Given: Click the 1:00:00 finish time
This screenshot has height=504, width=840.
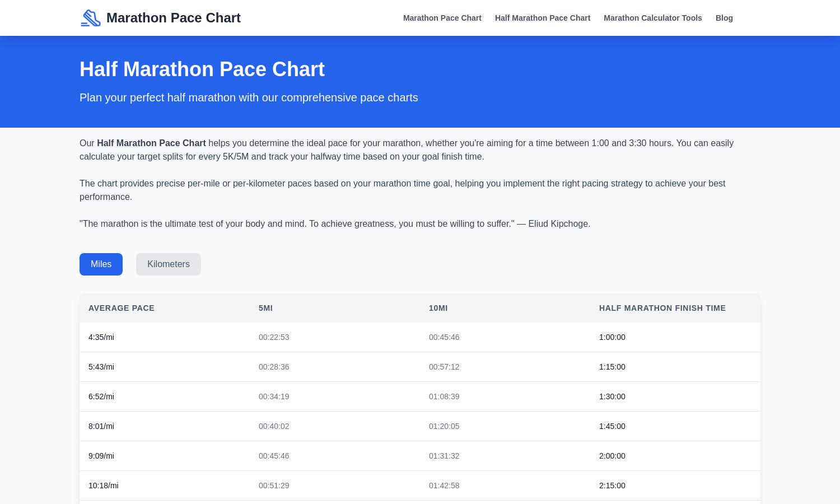Looking at the screenshot, I should 612,337.
